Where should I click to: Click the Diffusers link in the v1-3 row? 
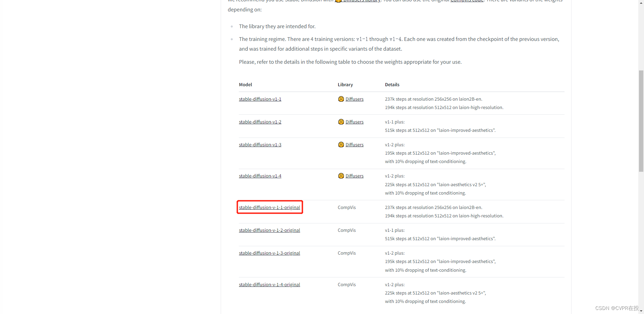pos(355,145)
